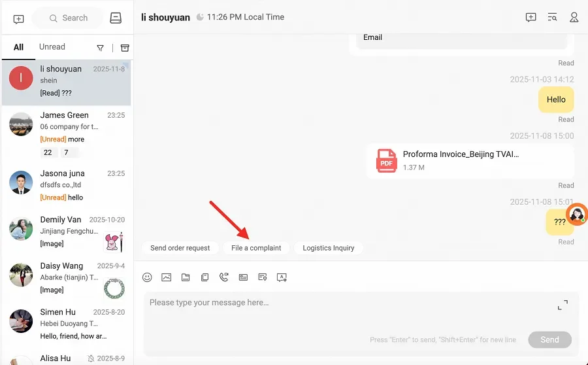The width and height of the screenshot is (588, 365).
Task: Click the business card icon
Action: (243, 277)
